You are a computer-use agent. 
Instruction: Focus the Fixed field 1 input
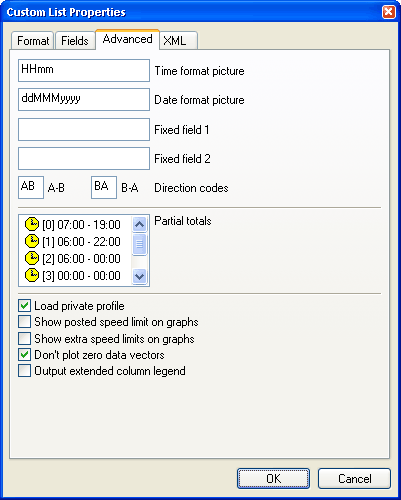point(84,129)
